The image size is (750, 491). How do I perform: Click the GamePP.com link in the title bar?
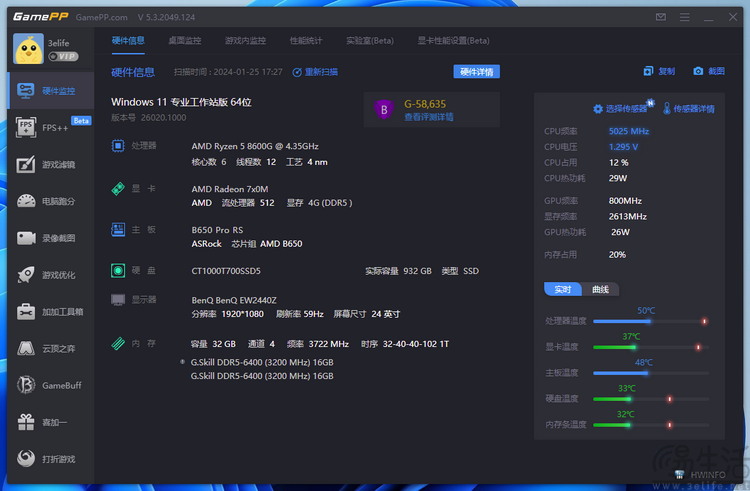click(101, 17)
